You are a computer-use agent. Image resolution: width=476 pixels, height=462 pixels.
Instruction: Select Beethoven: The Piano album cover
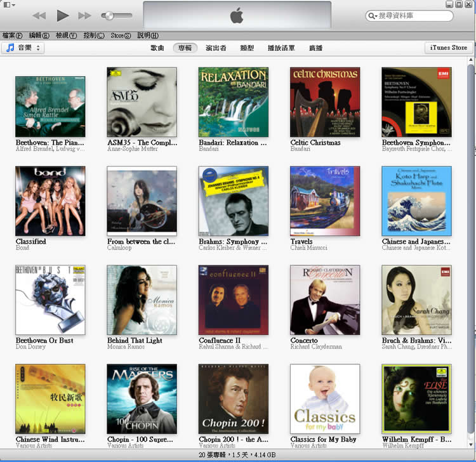click(50, 107)
